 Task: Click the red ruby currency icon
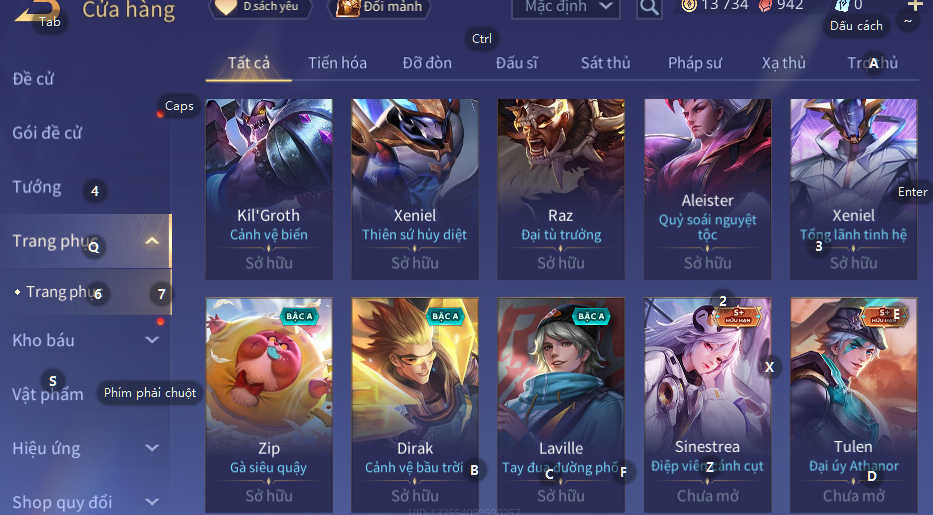[765, 6]
